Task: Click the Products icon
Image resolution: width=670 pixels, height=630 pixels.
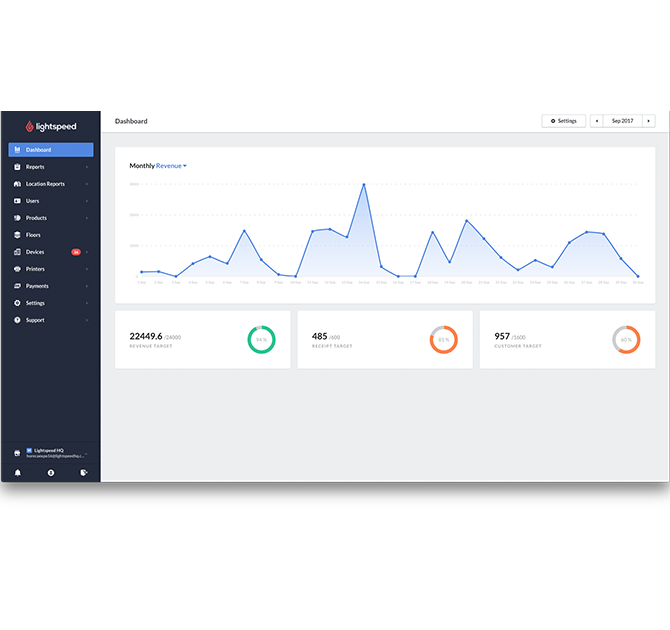Action: point(17,218)
